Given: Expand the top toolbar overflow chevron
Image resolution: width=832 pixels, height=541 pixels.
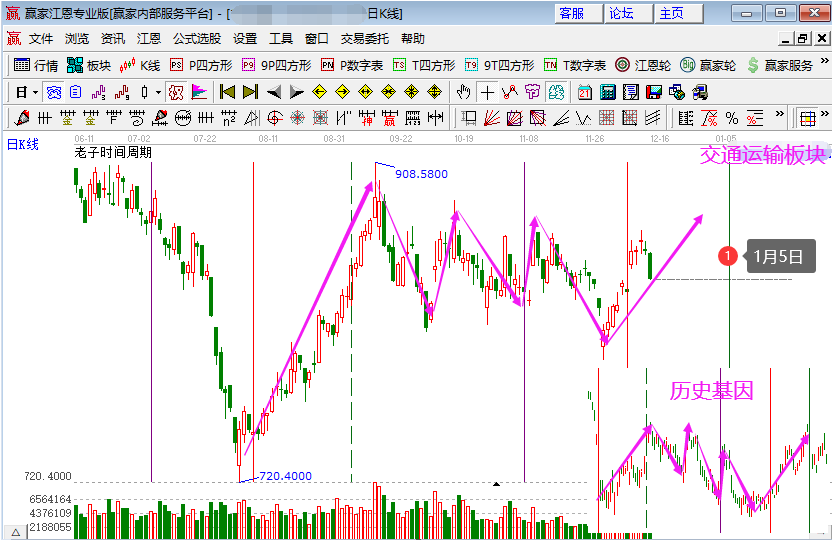Looking at the screenshot, I should [825, 60].
